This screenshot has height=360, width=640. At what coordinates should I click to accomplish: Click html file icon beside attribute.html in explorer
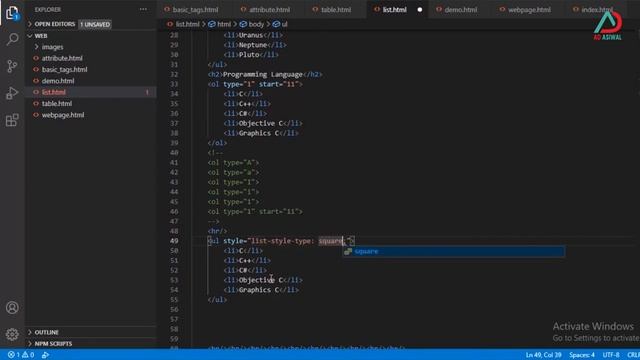(36, 58)
